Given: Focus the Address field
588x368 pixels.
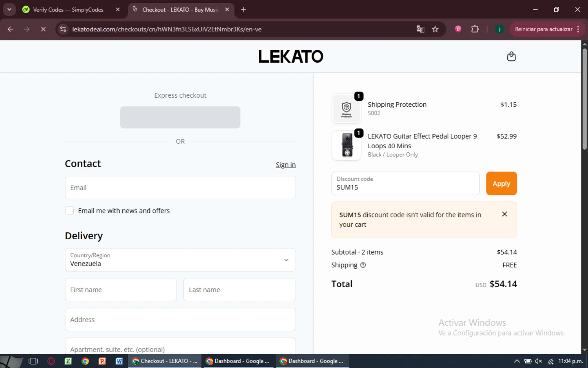Looking at the screenshot, I should (180, 319).
